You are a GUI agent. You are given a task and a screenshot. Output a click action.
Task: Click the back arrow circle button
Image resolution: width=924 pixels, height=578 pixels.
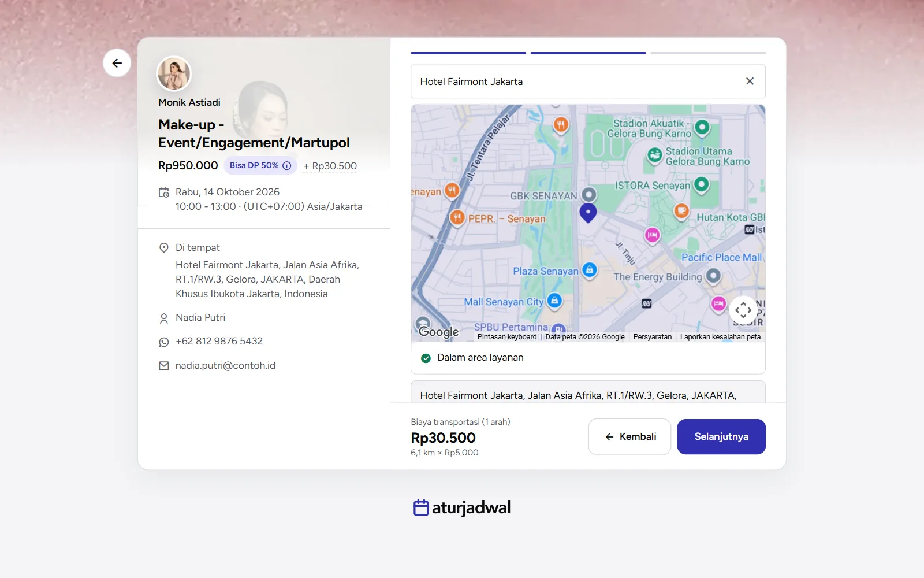(117, 63)
